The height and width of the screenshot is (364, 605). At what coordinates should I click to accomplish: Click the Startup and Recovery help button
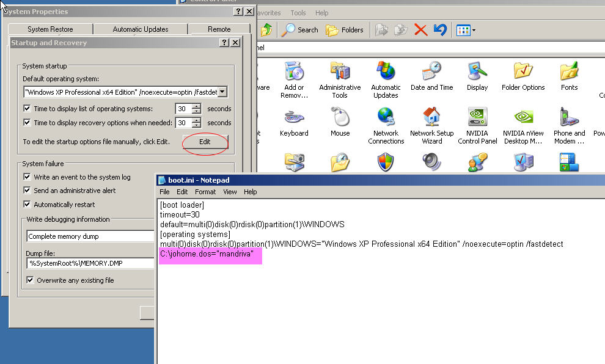tap(224, 42)
